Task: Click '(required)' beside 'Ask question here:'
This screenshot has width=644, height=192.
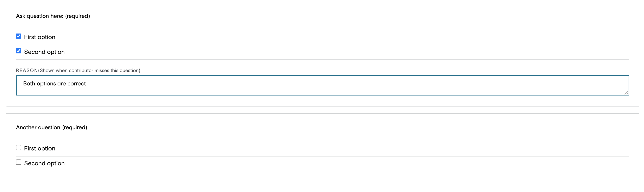Action: [x=77, y=16]
